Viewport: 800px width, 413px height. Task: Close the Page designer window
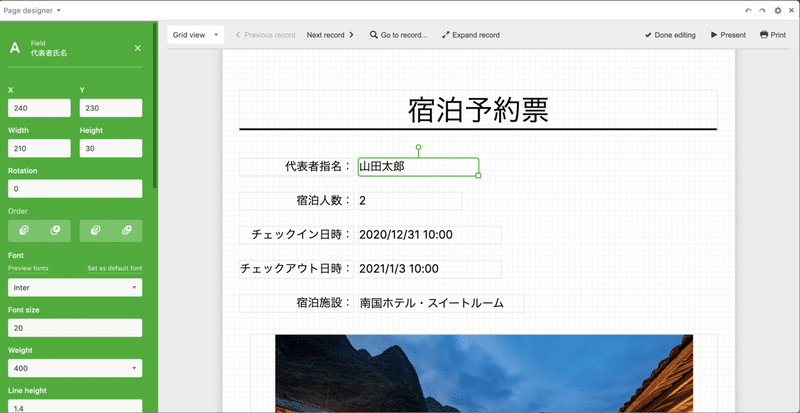point(791,10)
